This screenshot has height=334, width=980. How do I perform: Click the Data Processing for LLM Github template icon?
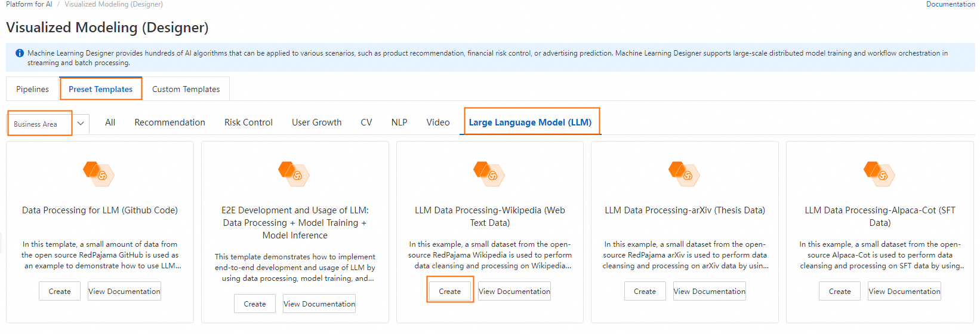pos(99,173)
